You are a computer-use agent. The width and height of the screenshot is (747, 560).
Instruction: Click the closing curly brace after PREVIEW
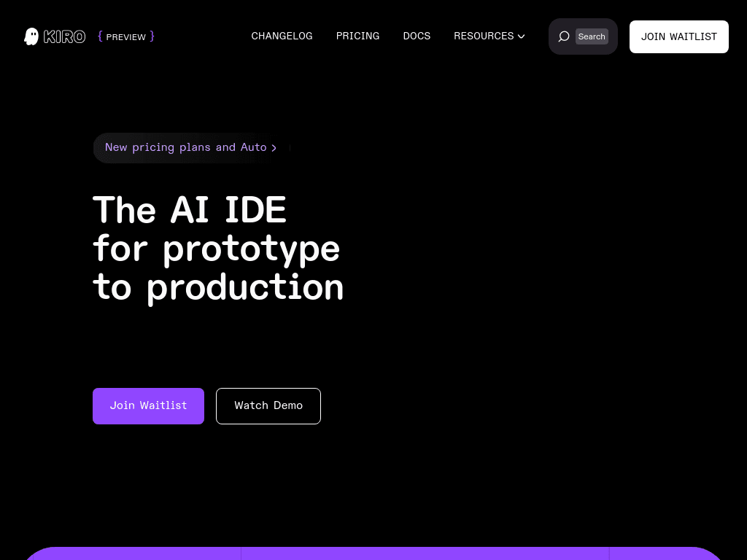tap(152, 36)
